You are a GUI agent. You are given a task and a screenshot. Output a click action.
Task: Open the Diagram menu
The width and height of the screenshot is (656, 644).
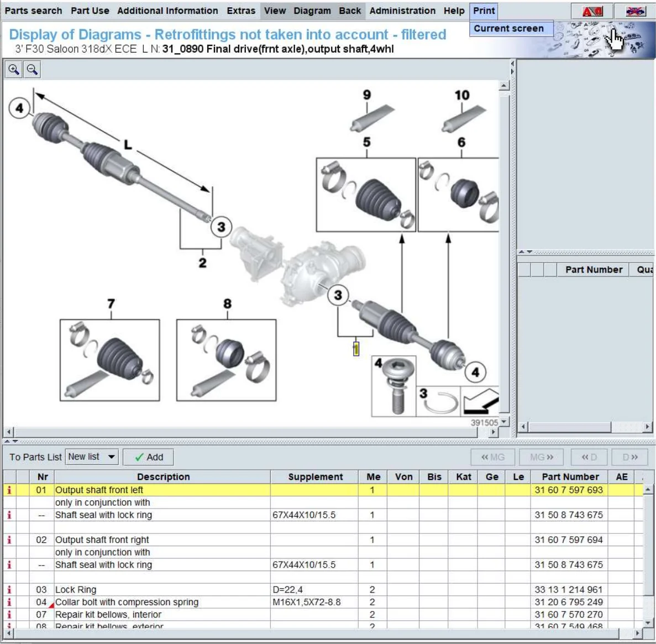[x=312, y=11]
